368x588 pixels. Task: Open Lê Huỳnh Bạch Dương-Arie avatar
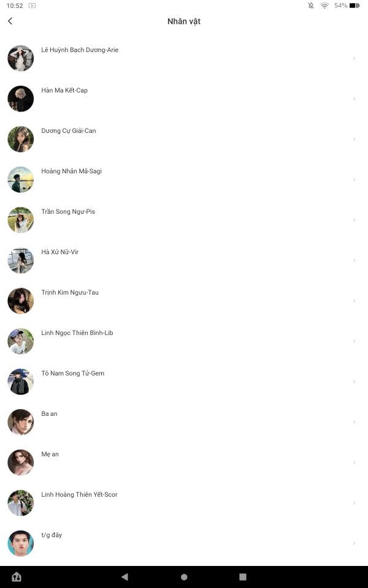tap(21, 58)
